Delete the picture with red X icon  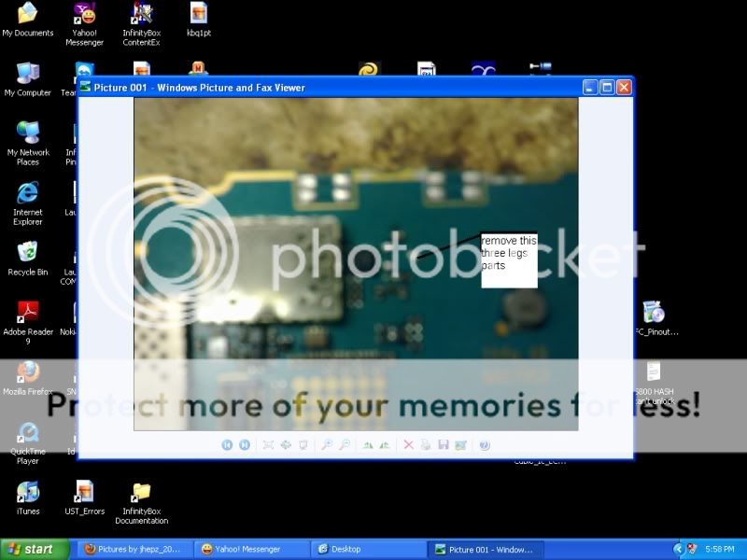[408, 445]
